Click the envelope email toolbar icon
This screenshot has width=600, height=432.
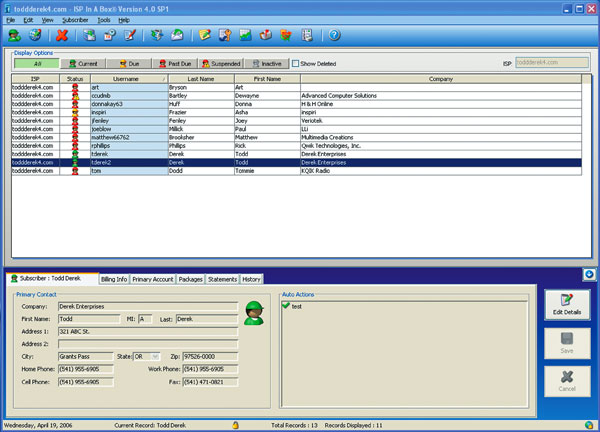coord(176,35)
